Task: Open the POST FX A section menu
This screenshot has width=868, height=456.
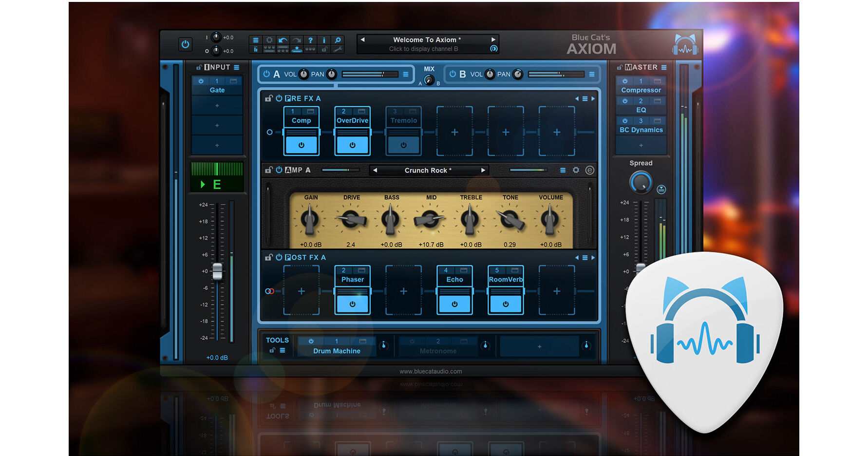Action: coord(585,258)
